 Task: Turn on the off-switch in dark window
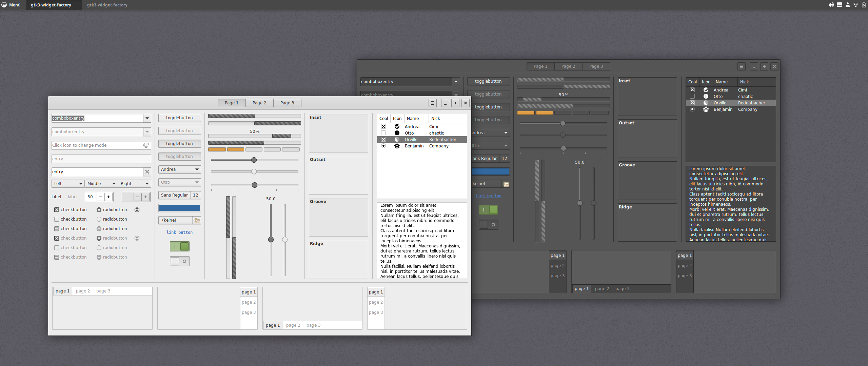click(x=489, y=225)
